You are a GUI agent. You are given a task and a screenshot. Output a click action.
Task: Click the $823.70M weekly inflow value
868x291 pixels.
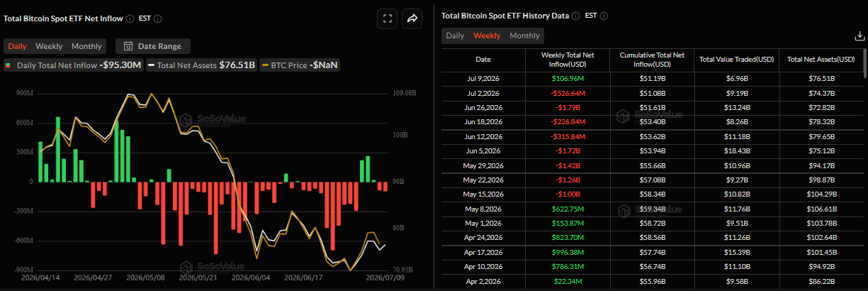tap(567, 238)
